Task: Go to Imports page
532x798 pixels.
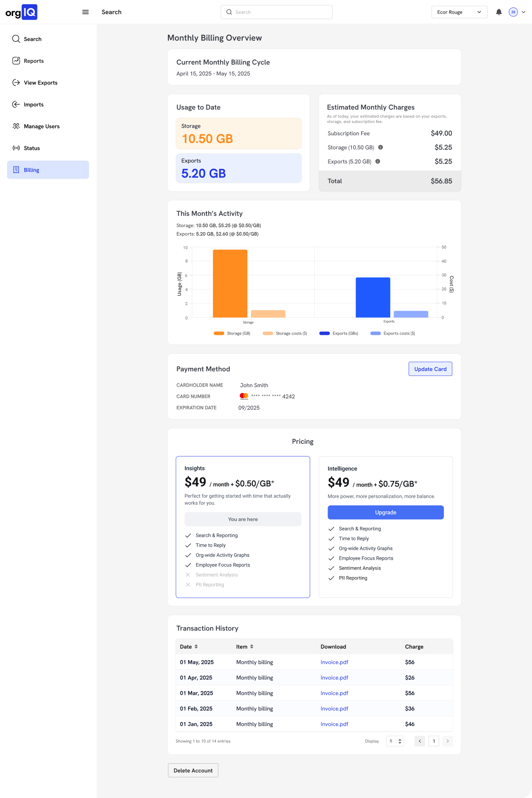Action: click(x=48, y=104)
